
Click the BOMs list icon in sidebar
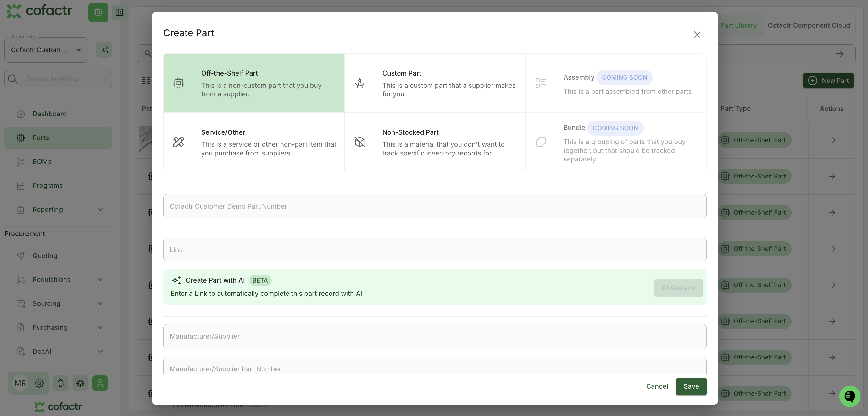20,162
